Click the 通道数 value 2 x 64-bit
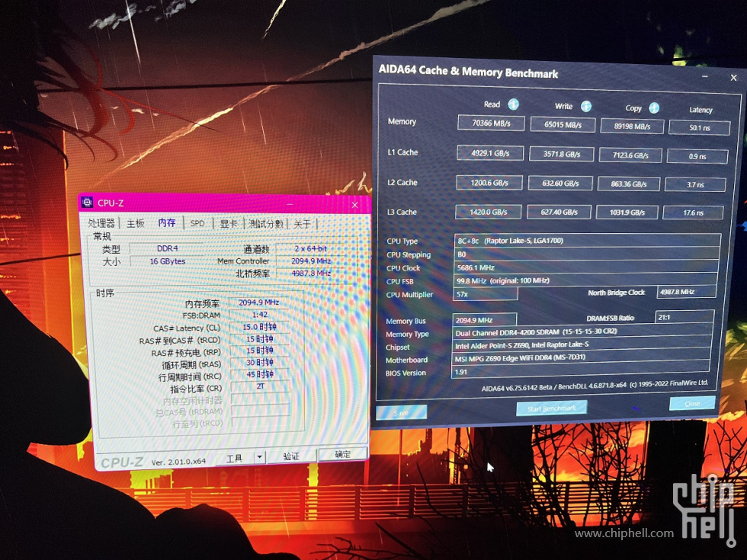The image size is (747, 560). pos(311,248)
